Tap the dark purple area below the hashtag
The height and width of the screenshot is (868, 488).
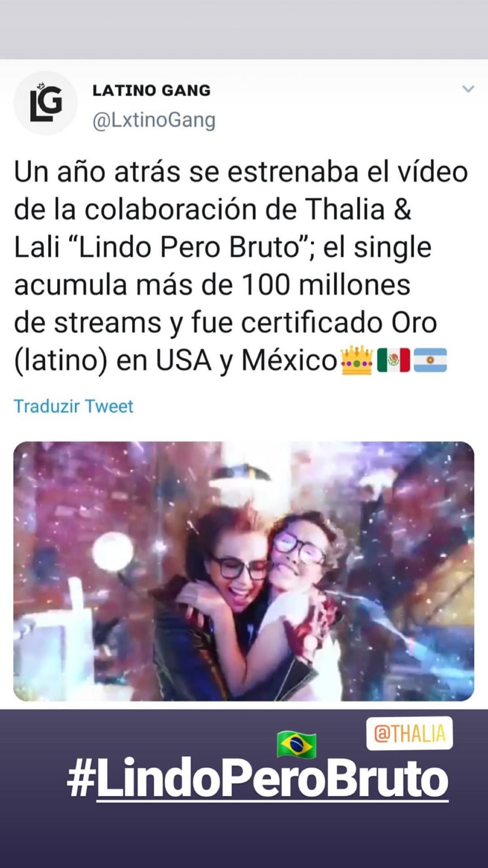pos(244,836)
